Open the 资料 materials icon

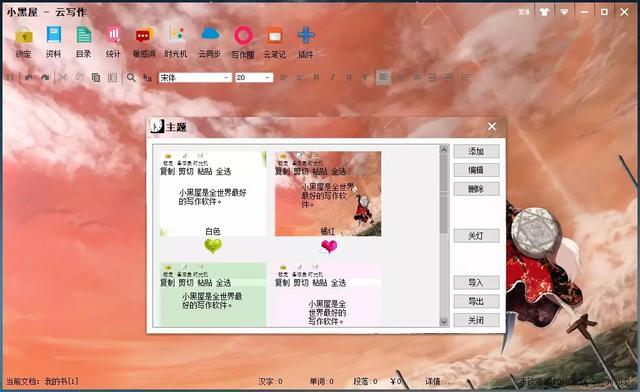(53, 35)
